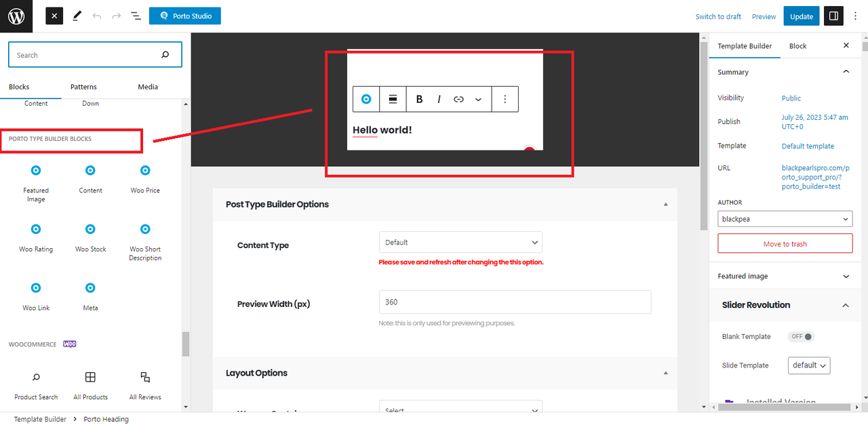Click the Hello world! heading text

click(x=382, y=129)
